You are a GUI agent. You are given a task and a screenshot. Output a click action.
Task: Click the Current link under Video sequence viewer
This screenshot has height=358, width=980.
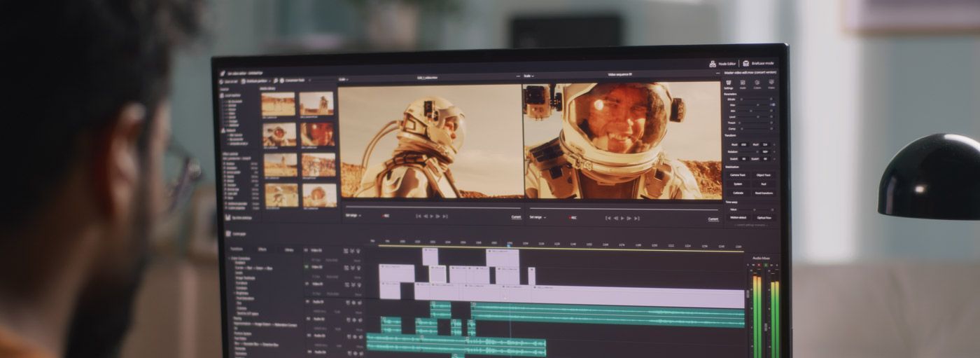713,219
